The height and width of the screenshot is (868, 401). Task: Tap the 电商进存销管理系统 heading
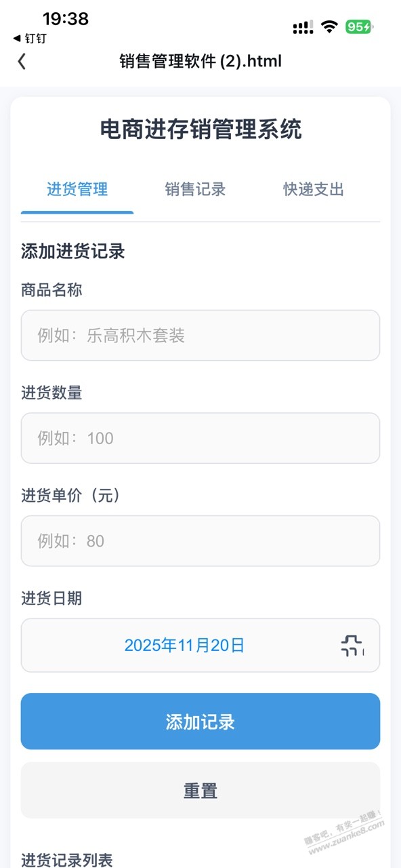pos(200,130)
